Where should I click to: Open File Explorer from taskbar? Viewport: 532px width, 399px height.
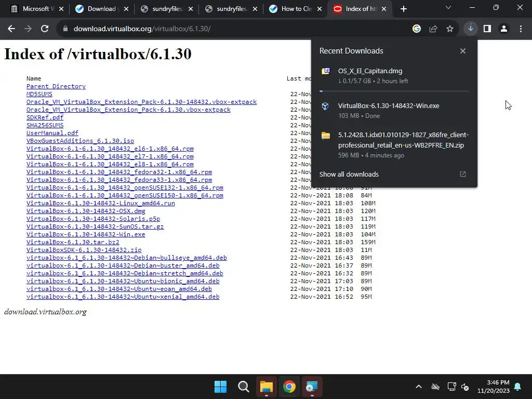267,387
